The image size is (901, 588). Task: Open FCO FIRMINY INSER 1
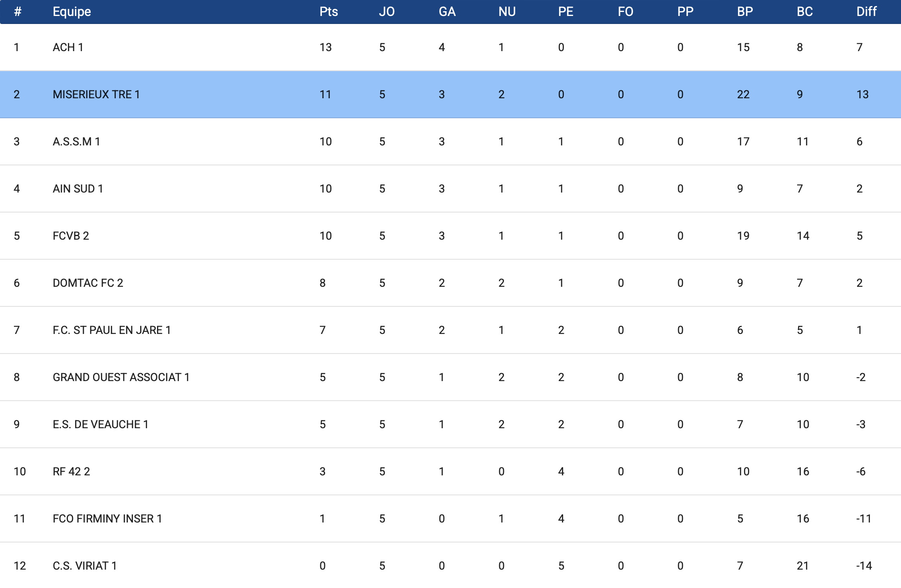[x=107, y=519]
